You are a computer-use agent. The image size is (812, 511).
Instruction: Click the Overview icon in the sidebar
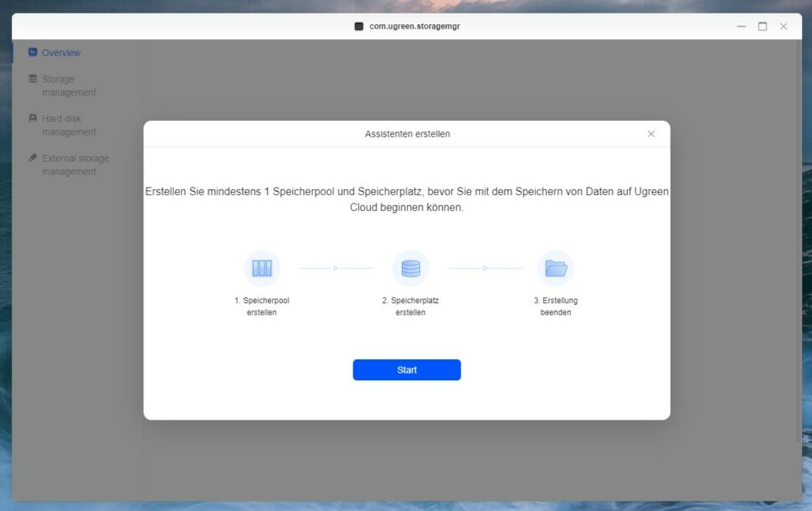coord(33,52)
